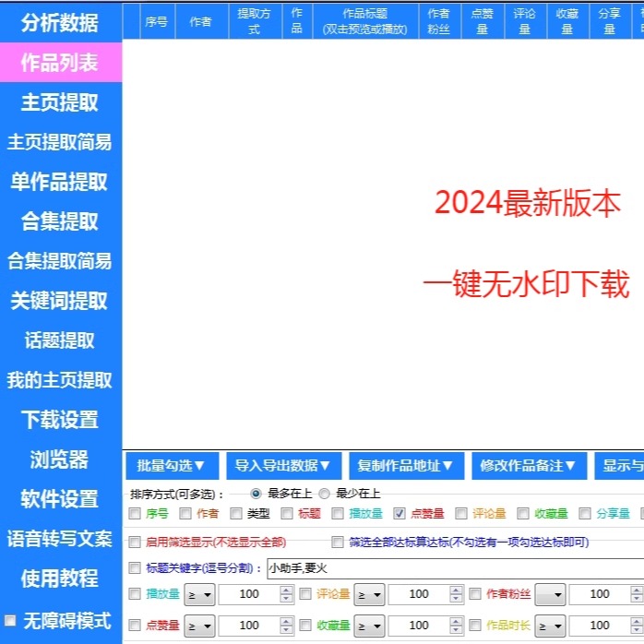
Task: Select the 最少在上 radio button
Action: click(x=324, y=494)
